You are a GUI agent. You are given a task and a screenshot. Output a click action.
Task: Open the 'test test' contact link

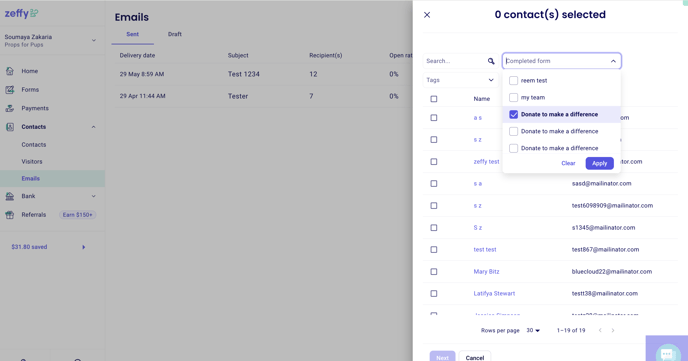click(x=485, y=250)
